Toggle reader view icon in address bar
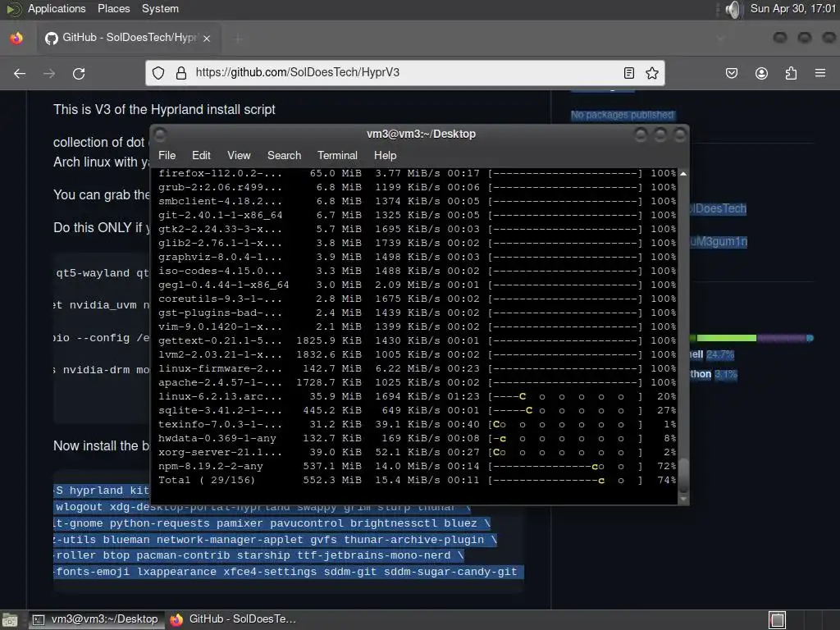The width and height of the screenshot is (840, 630). click(x=629, y=73)
